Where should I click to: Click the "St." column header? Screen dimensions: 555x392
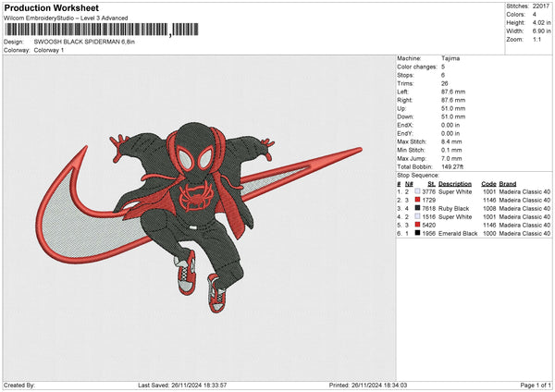(431, 184)
